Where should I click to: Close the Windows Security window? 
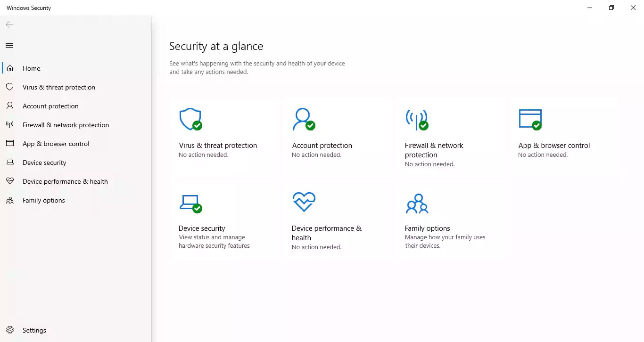pos(633,8)
